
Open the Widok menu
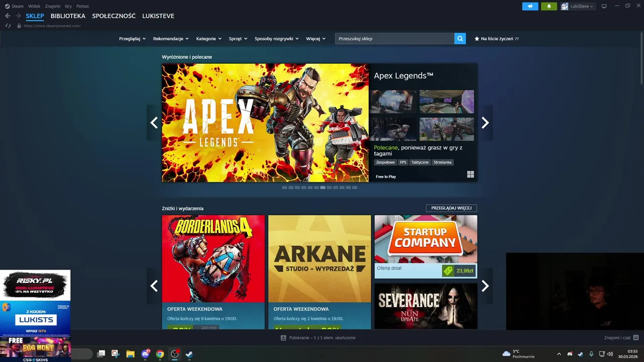tap(34, 6)
